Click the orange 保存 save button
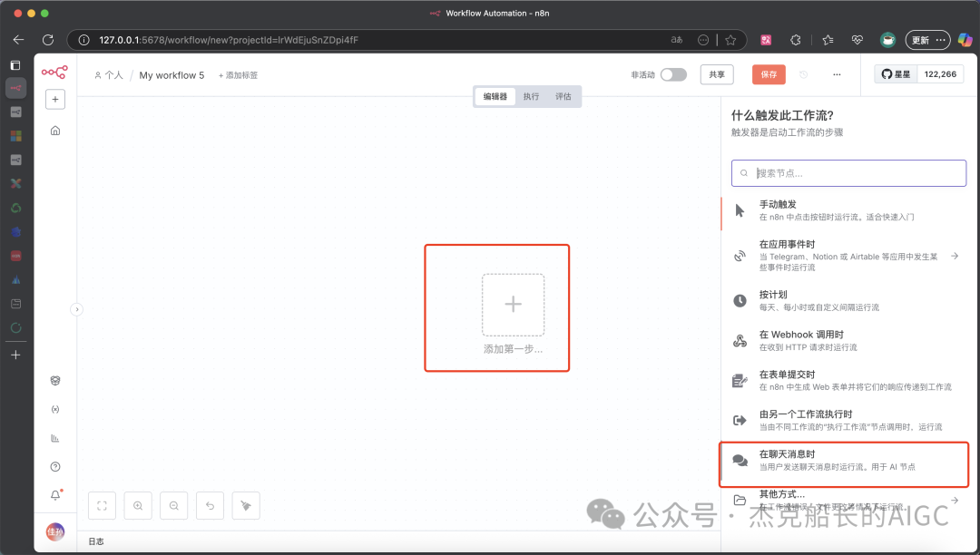Image resolution: width=980 pixels, height=555 pixels. (769, 74)
